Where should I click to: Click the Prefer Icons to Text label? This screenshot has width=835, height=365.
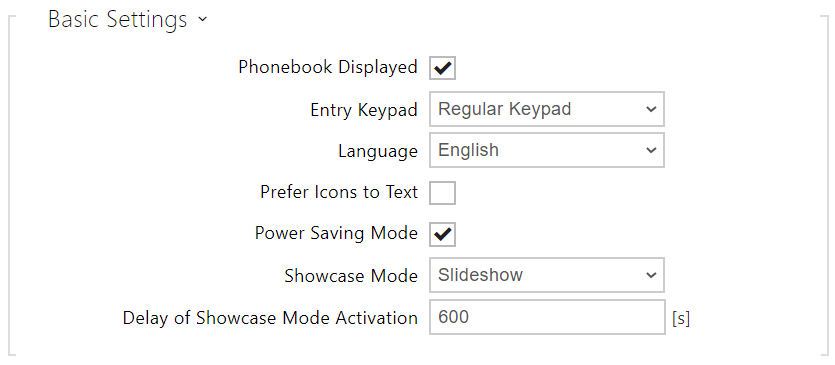(x=339, y=192)
